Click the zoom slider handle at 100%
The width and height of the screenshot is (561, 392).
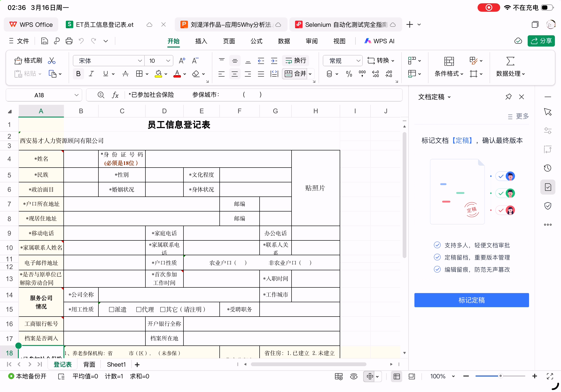(x=500, y=376)
